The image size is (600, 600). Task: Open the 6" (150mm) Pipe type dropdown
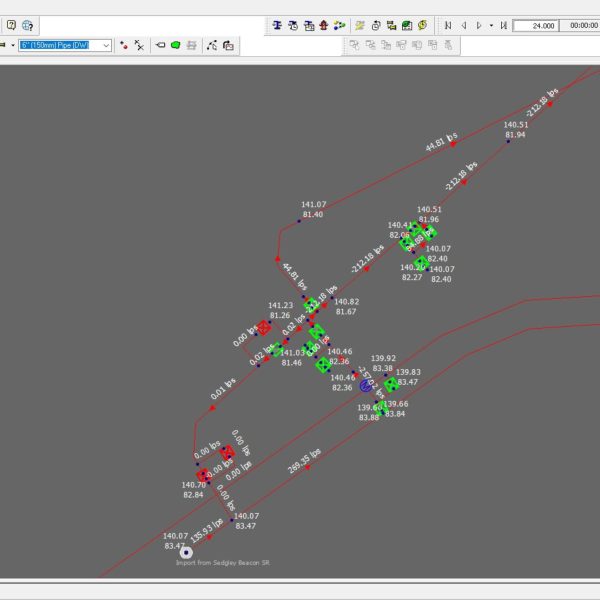[106, 45]
